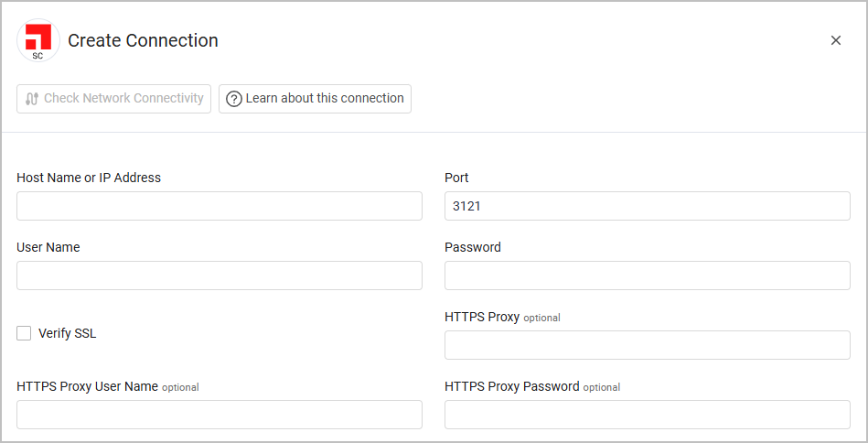Image resolution: width=868 pixels, height=443 pixels.
Task: Click the Create Connection title text
Action: tap(143, 40)
